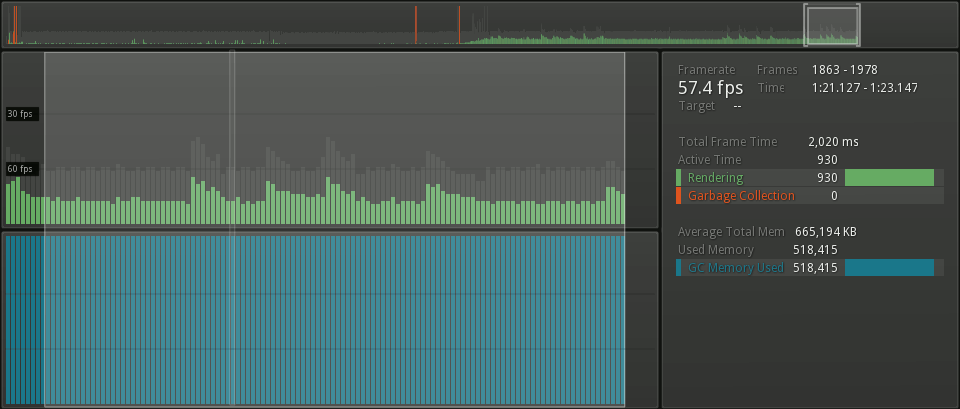Image resolution: width=960 pixels, height=409 pixels.
Task: Click the right handle of overview selection
Action: 858,25
